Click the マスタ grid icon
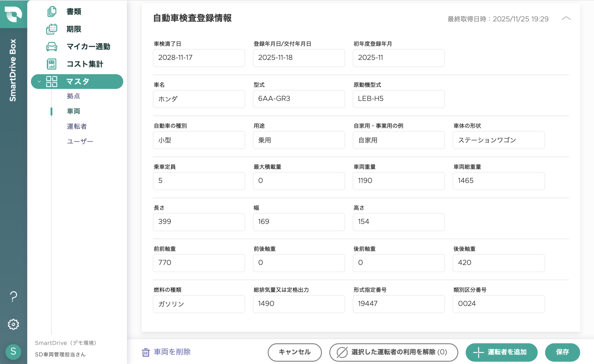This screenshot has width=594, height=364. coord(52,81)
